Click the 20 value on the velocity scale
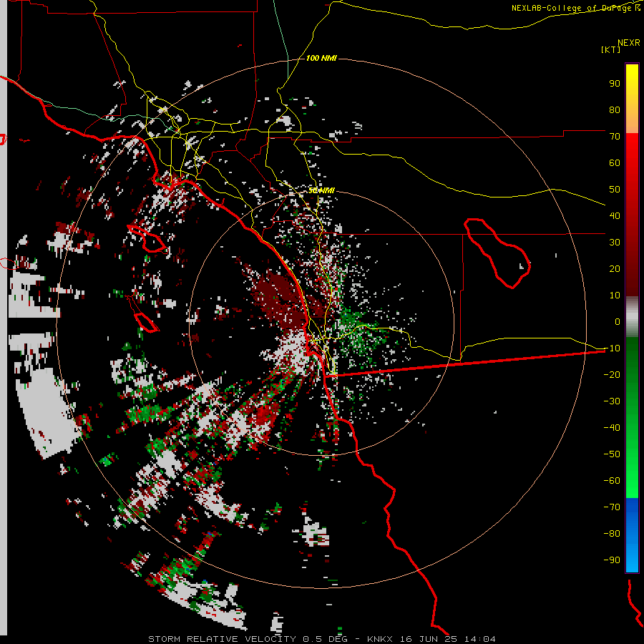Screen dimensions: 644x644 coord(615,268)
